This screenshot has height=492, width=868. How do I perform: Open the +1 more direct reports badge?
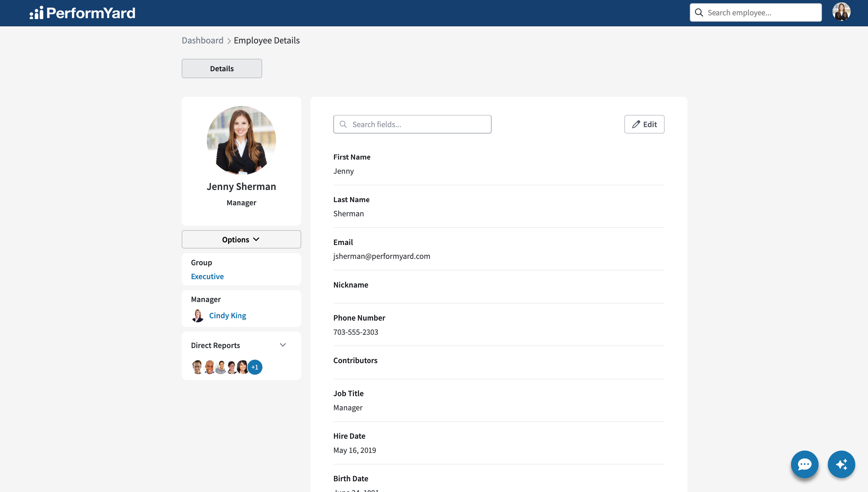255,367
